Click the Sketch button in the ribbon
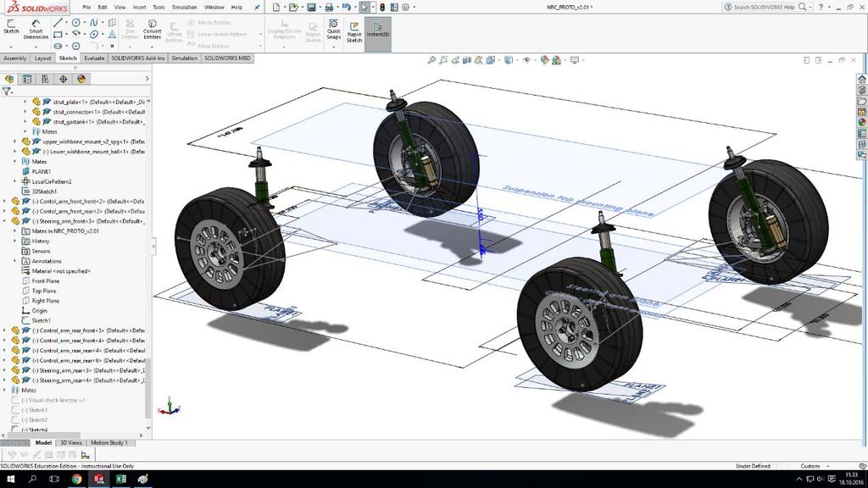The width and height of the screenshot is (868, 488). [x=11, y=26]
